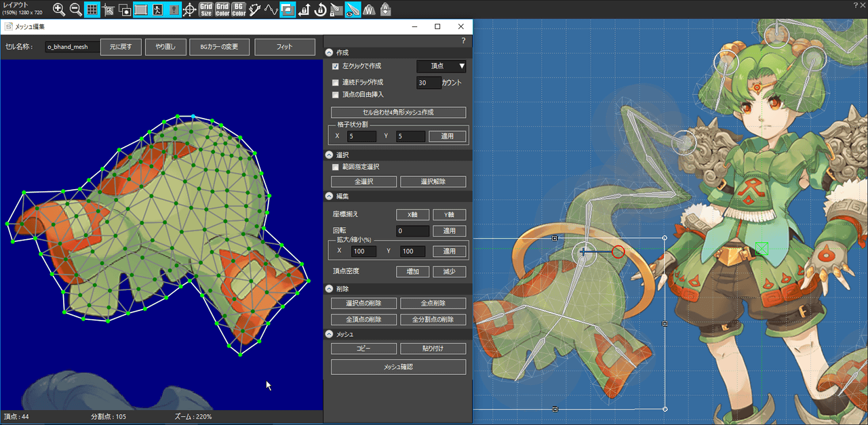
Task: Click the セル名称 name field
Action: 73,47
